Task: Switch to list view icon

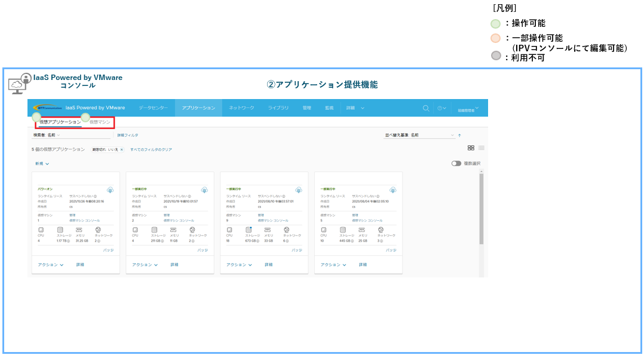Action: (x=481, y=148)
